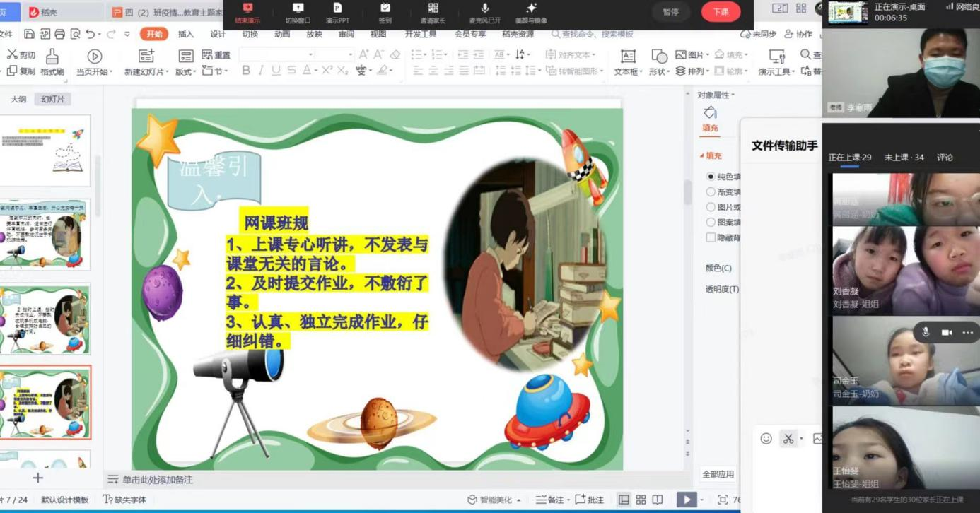The height and width of the screenshot is (513, 980).
Task: Click the increase font size icon
Action: point(363,54)
